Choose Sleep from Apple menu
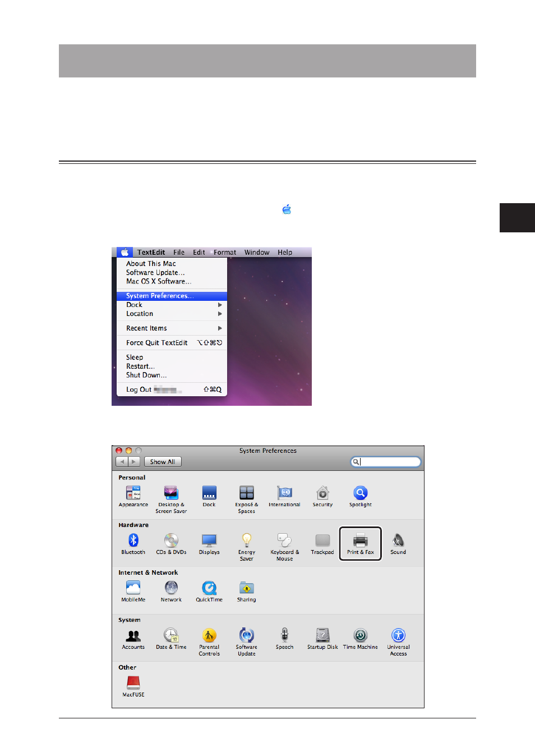Viewport: 535px width, 756px height. pyautogui.click(x=172, y=358)
